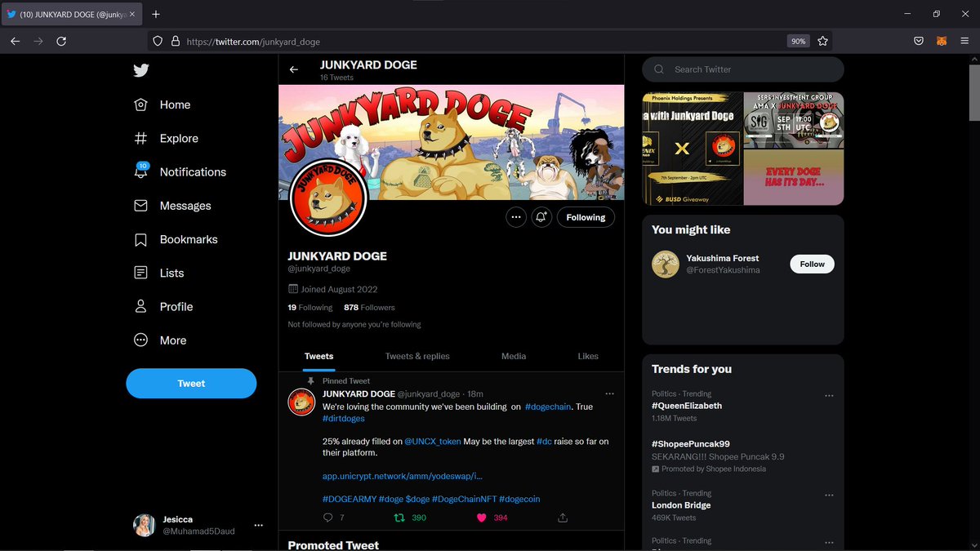
Task: Follow Yakushima Forest
Action: [813, 264]
